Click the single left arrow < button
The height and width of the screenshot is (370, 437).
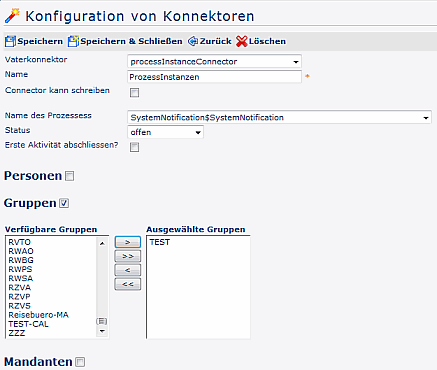click(x=128, y=270)
